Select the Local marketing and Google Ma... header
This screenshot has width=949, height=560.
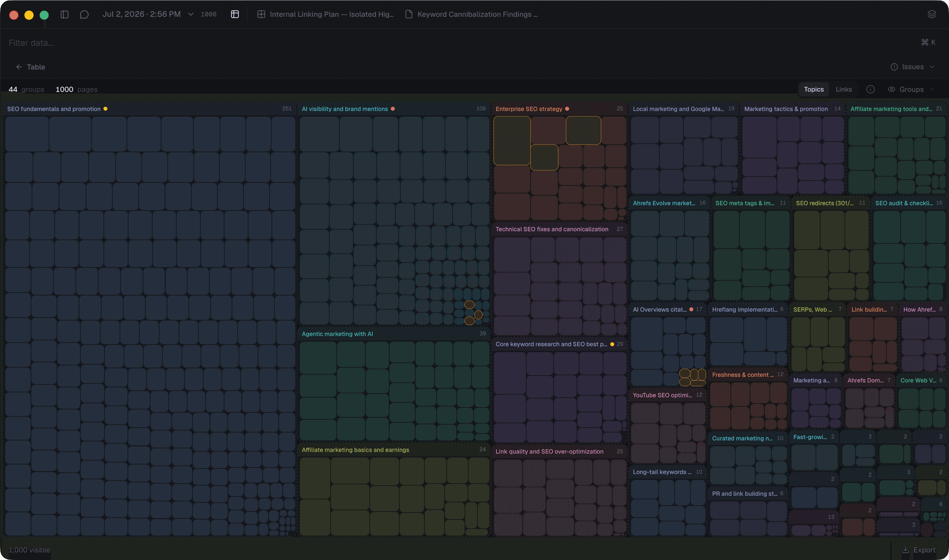tap(683, 109)
